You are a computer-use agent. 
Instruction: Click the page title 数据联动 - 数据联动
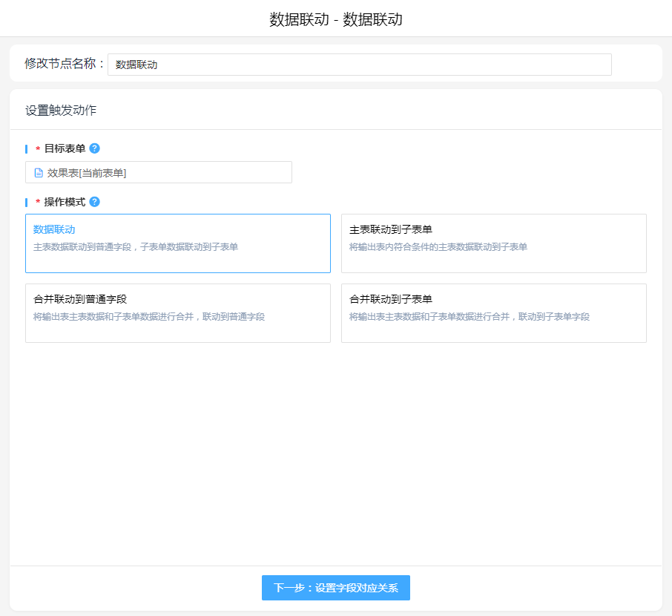tap(335, 19)
